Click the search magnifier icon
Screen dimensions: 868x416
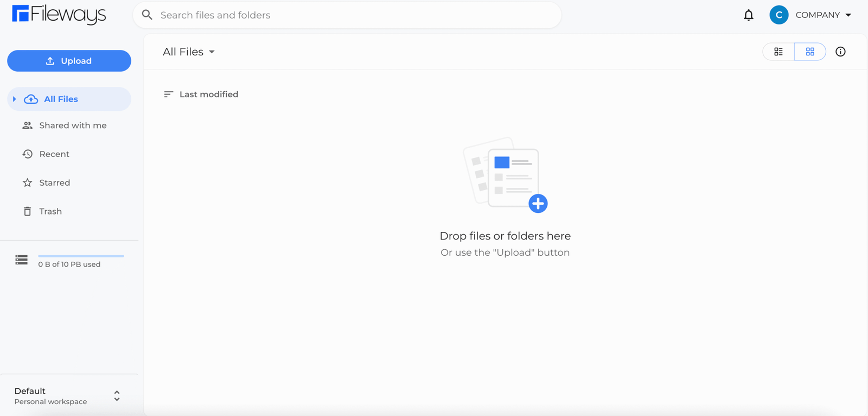tap(147, 15)
